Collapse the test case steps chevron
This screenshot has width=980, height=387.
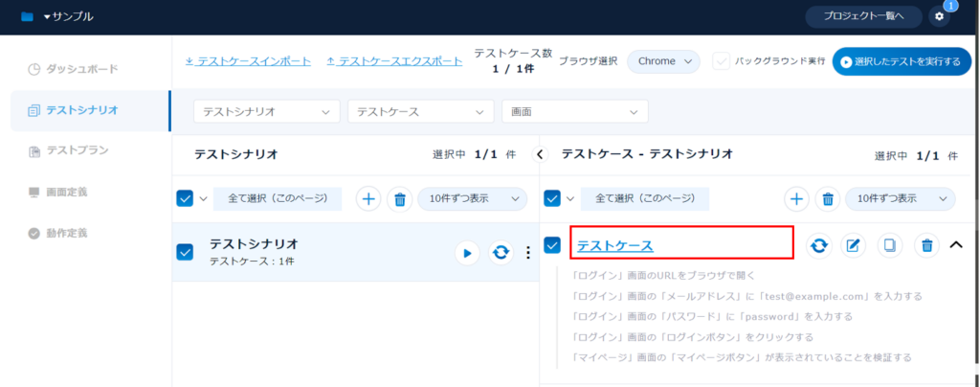(955, 245)
